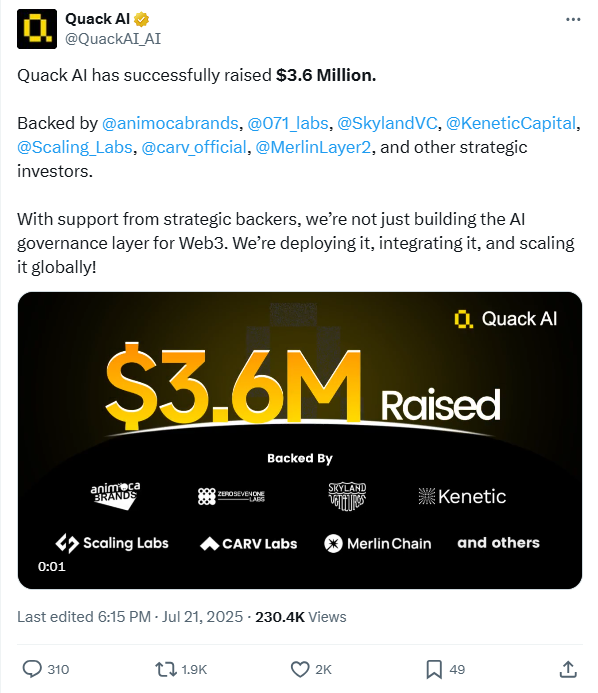Click the @QuackAI_AI handle
Screen dimensions: 598x693
(113, 39)
